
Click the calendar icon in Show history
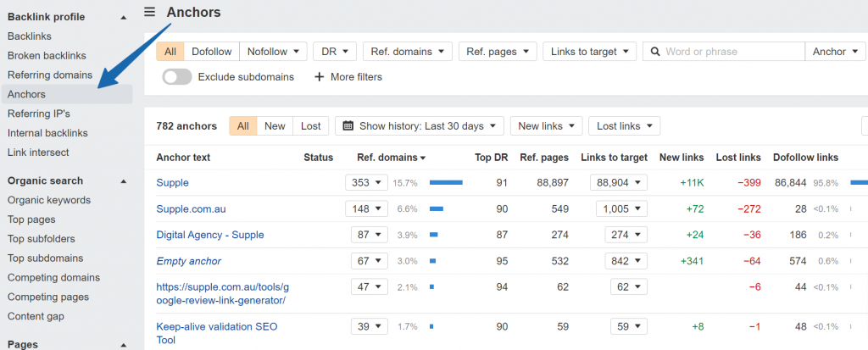pos(348,125)
